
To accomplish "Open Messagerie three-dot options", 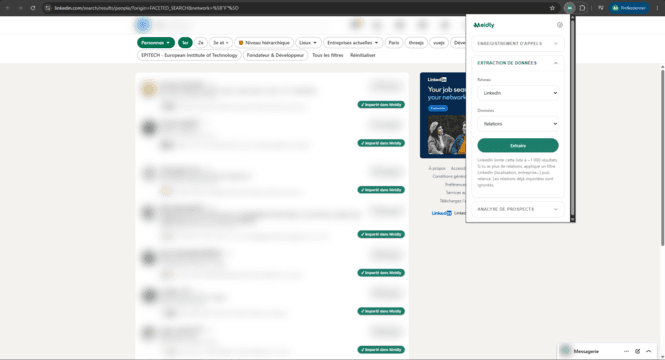I will [626, 351].
